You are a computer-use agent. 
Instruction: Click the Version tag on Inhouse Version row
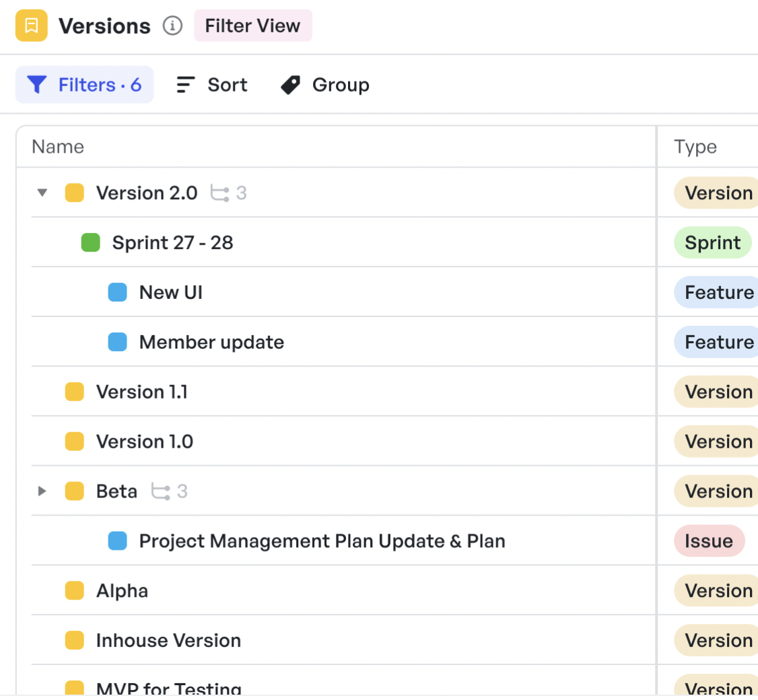pyautogui.click(x=716, y=641)
